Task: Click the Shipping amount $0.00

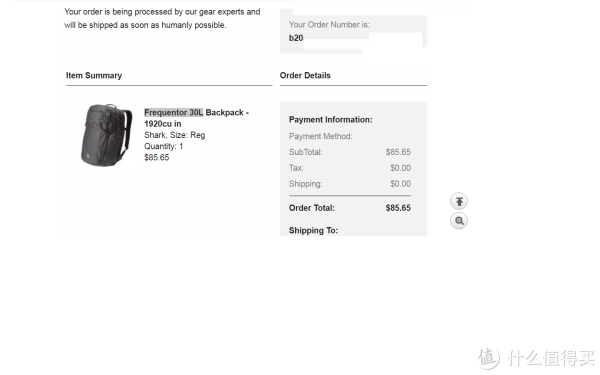Action: (x=400, y=184)
